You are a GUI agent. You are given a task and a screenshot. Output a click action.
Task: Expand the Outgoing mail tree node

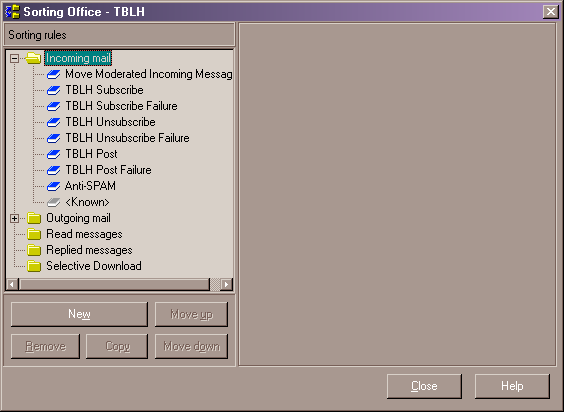[14, 218]
